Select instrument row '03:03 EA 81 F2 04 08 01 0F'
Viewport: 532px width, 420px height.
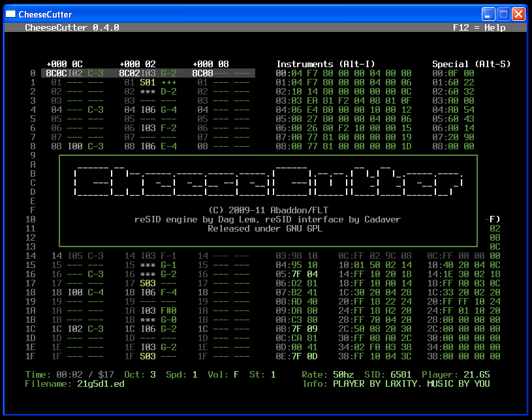pyautogui.click(x=344, y=100)
